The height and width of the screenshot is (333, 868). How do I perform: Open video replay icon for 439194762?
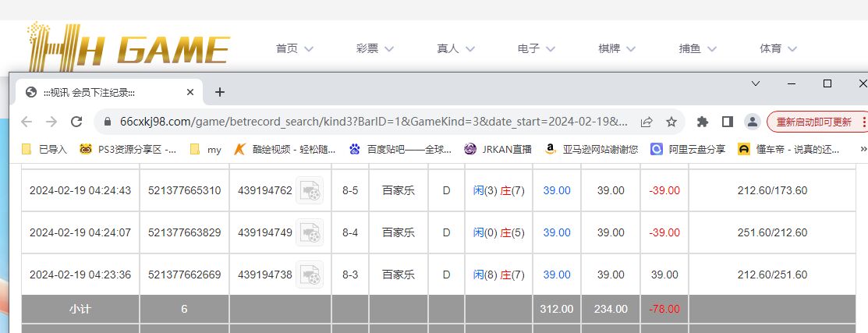(310, 190)
